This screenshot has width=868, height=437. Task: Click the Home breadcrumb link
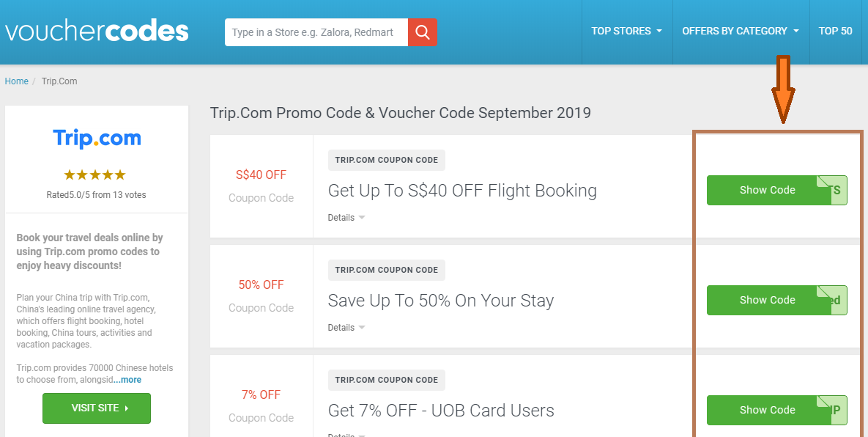pos(17,81)
